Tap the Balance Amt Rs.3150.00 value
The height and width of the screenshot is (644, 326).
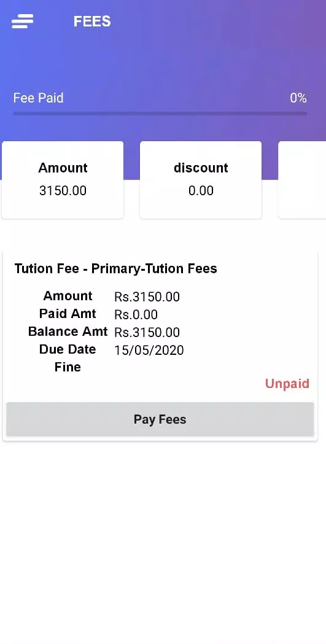coord(147,332)
